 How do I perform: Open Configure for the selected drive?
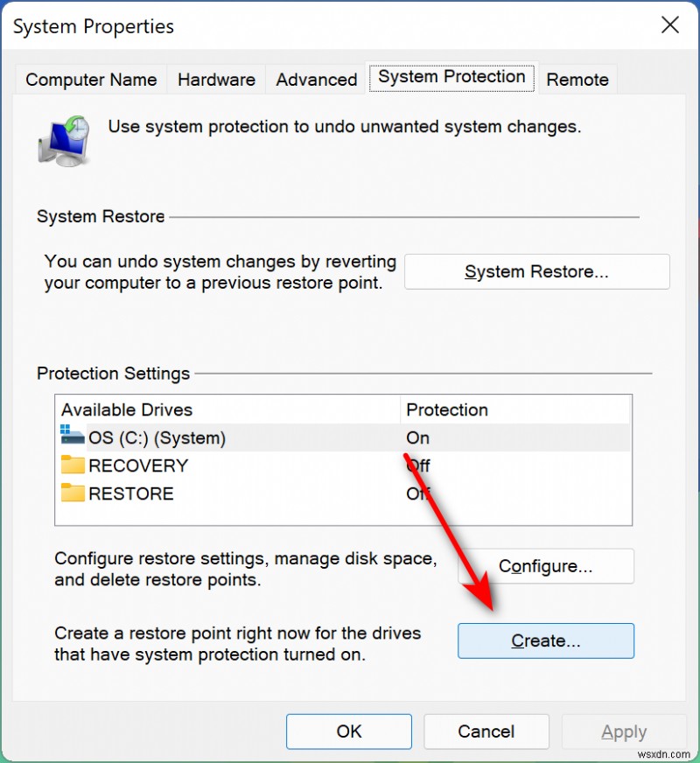[545, 566]
